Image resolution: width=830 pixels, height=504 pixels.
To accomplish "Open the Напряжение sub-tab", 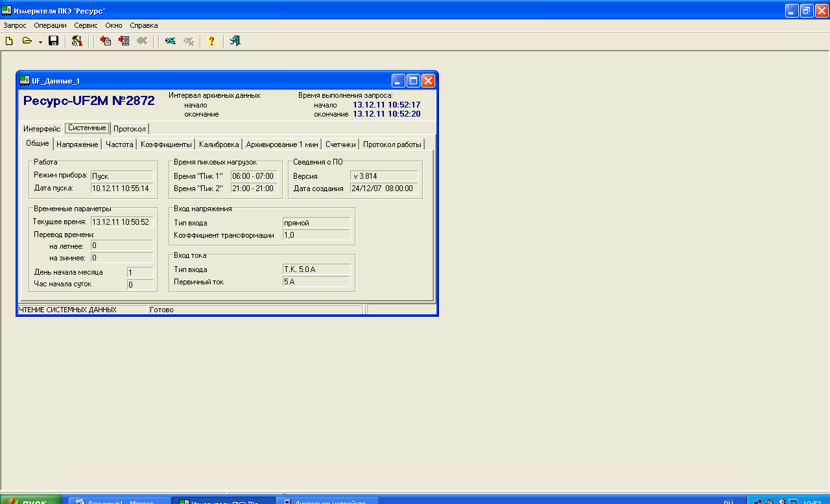I will click(77, 144).
